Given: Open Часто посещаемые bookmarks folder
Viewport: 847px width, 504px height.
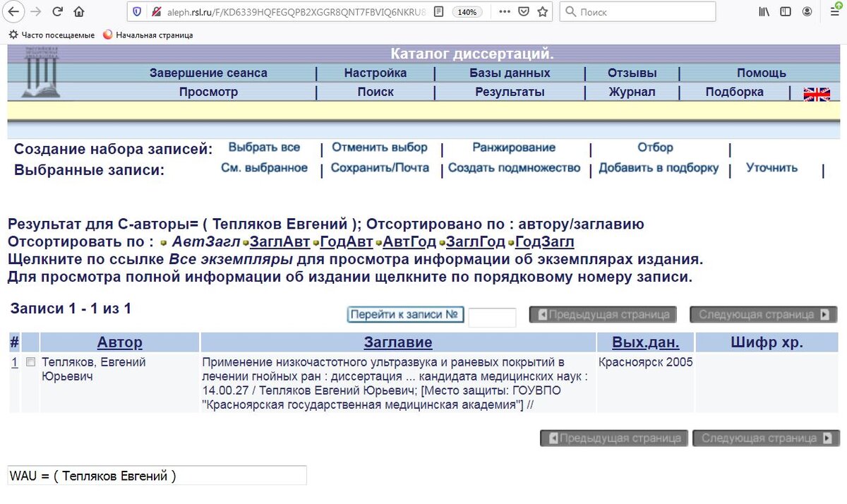Looking at the screenshot, I should coord(52,35).
